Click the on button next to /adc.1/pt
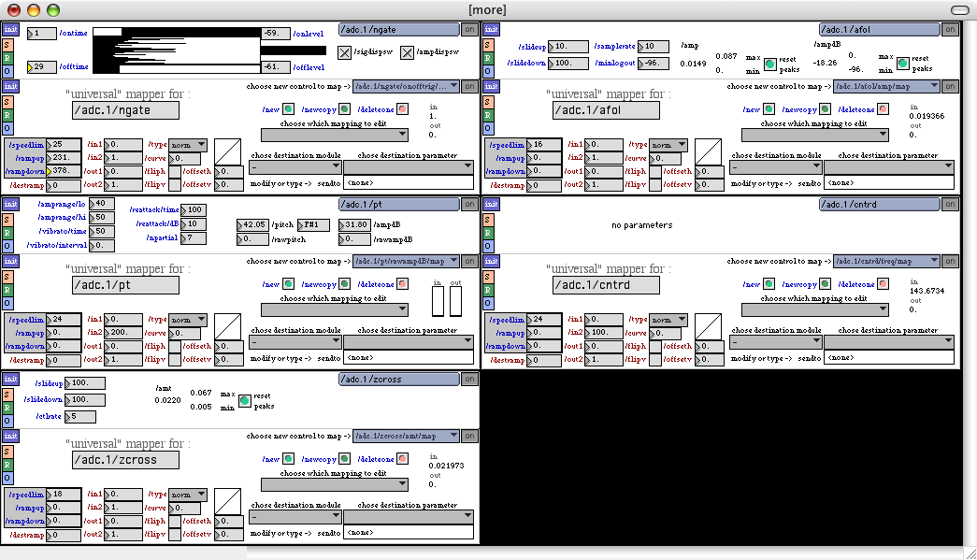This screenshot has width=977, height=560. coord(469,205)
